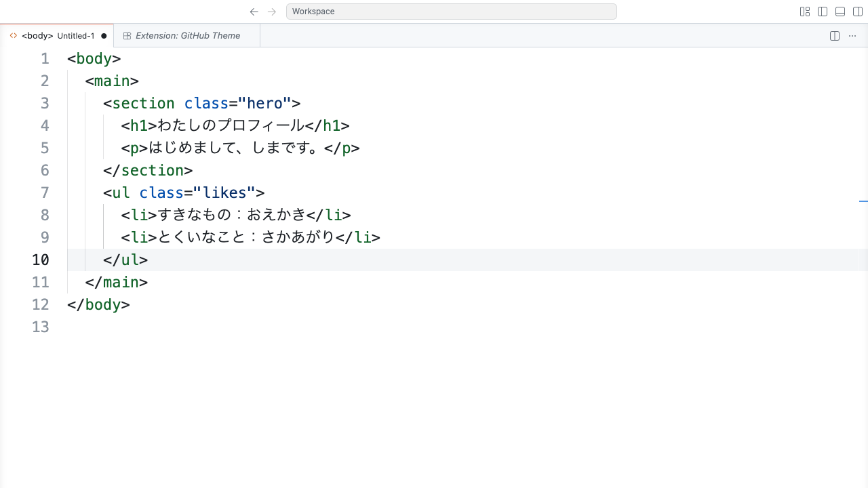Image resolution: width=868 pixels, height=488 pixels.
Task: Place cursor in "likes" class value
Action: tap(224, 193)
